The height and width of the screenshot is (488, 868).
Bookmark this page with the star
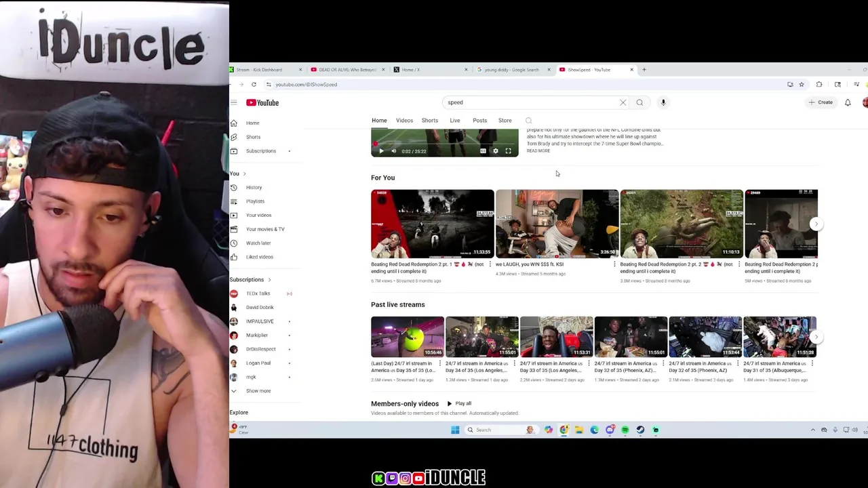[802, 85]
